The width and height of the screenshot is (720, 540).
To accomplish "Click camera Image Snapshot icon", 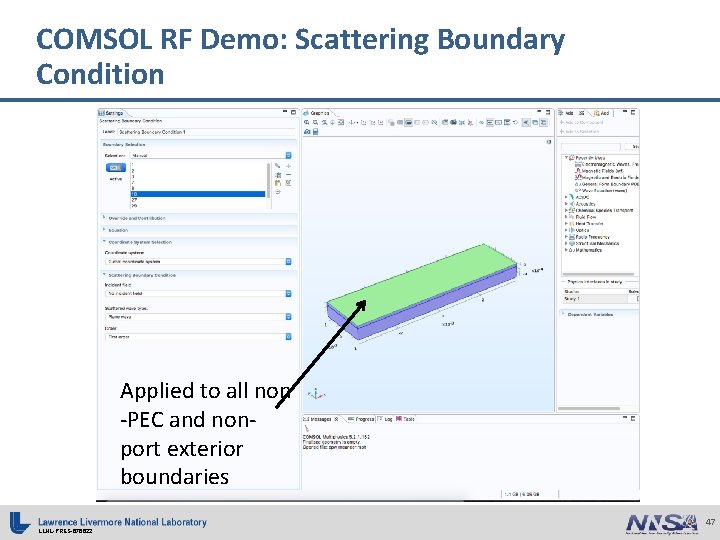I will (x=307, y=132).
